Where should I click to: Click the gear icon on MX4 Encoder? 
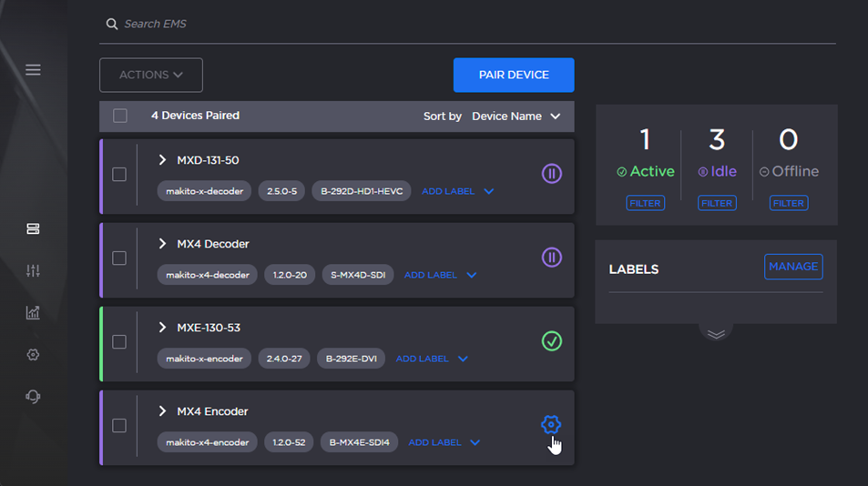point(550,424)
